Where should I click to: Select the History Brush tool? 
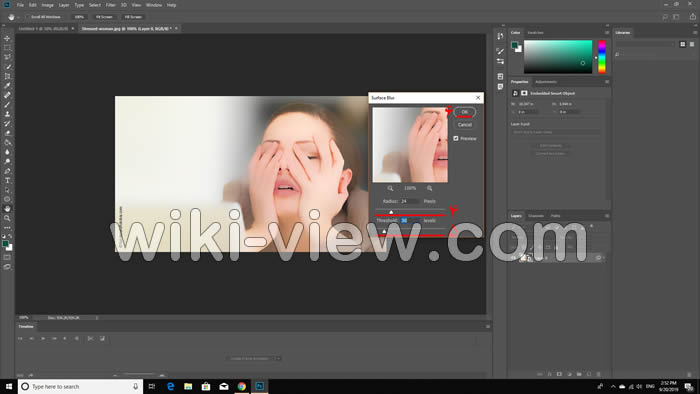(x=7, y=124)
